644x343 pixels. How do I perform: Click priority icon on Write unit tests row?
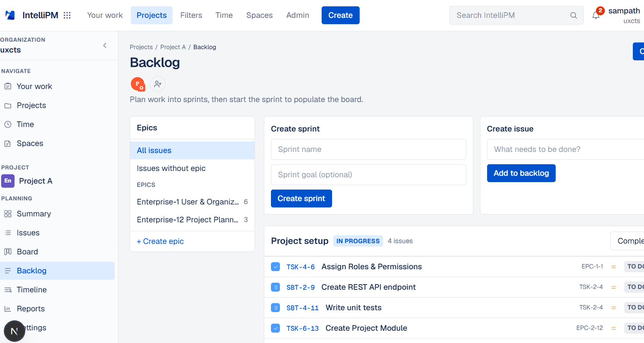pyautogui.click(x=613, y=308)
